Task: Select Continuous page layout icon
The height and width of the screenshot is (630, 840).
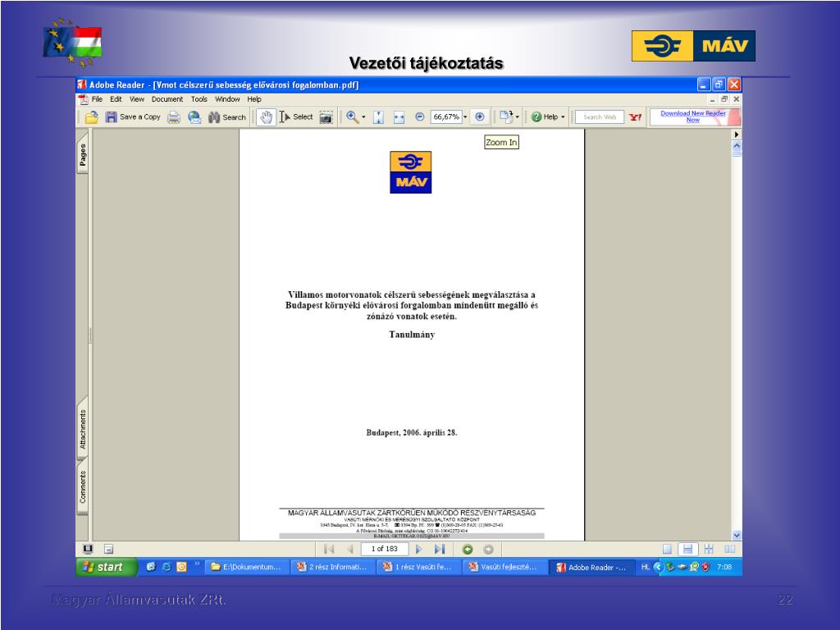Action: click(x=688, y=549)
